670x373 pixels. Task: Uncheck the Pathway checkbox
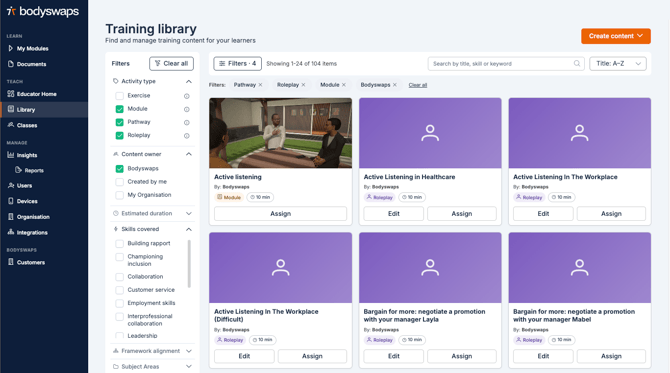pos(120,122)
